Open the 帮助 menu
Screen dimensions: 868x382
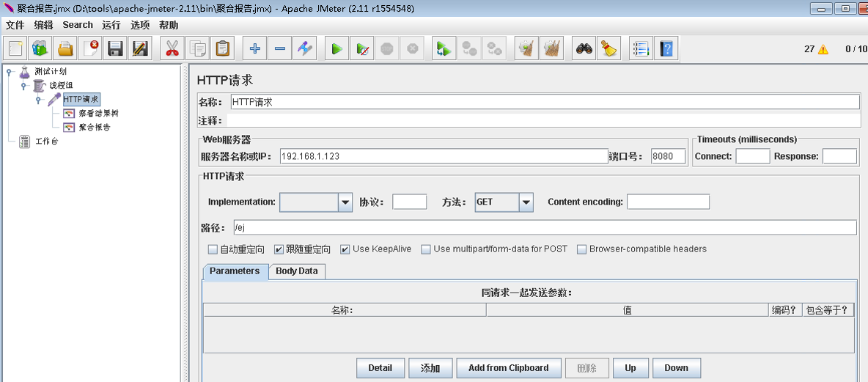point(169,25)
